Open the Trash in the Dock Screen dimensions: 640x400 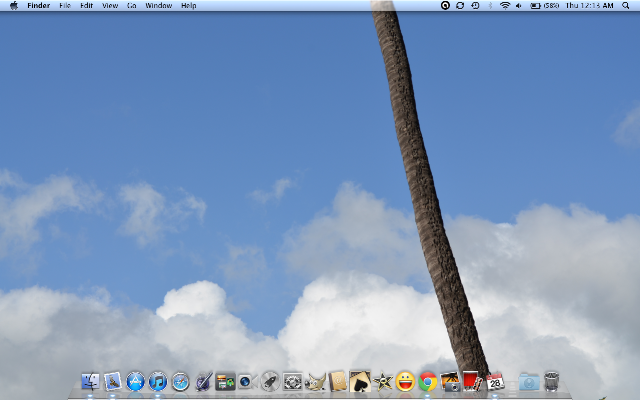(551, 382)
